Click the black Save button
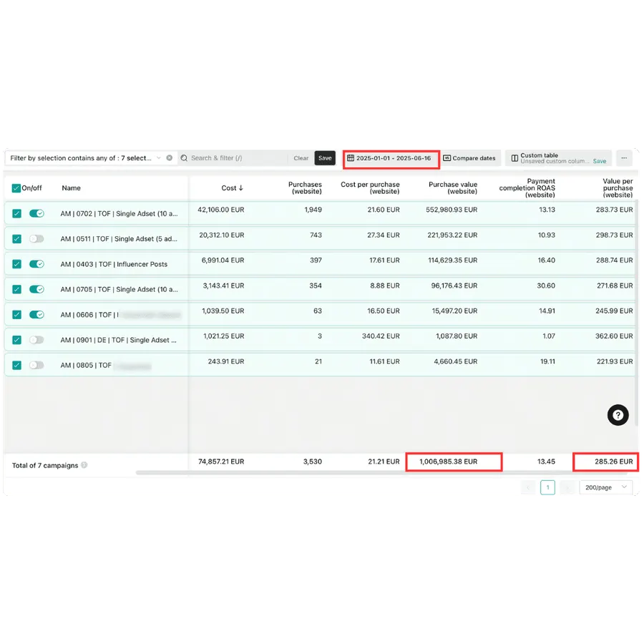This screenshot has height=644, width=644. point(325,158)
